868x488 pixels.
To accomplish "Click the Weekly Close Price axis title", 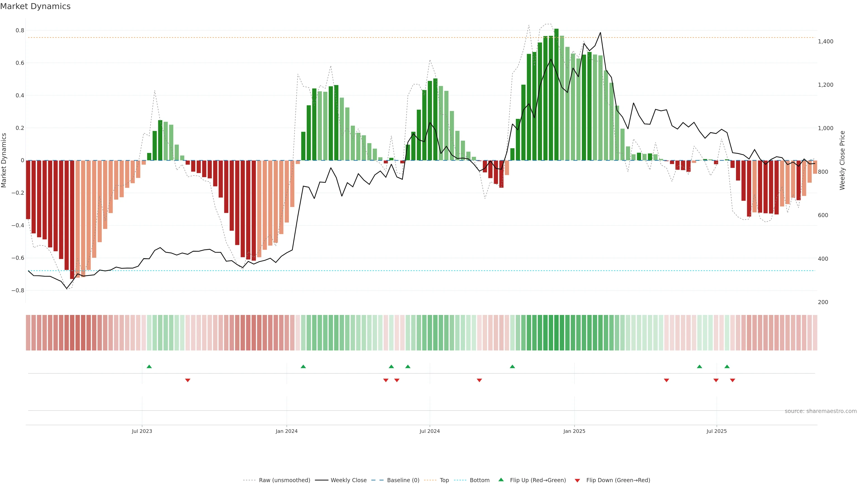I will click(842, 160).
